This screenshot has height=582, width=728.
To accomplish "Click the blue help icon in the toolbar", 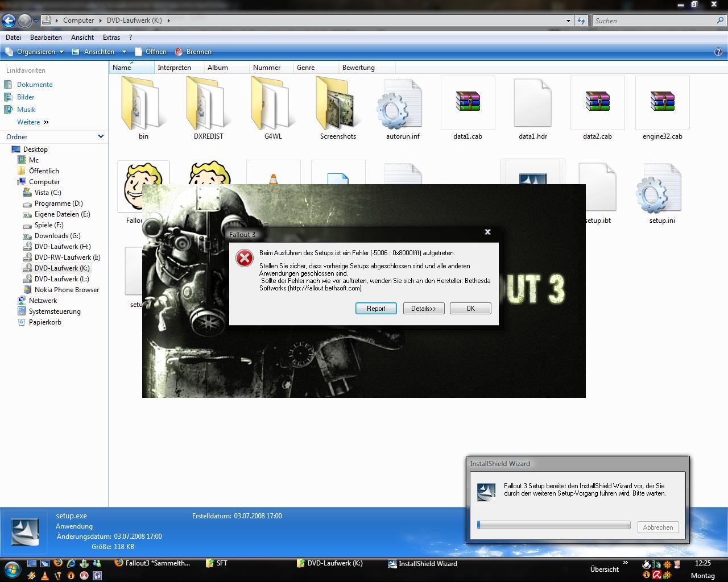I will 718,52.
